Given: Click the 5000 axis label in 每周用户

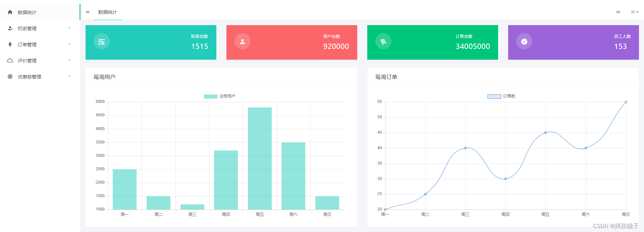Looking at the screenshot, I should [100, 102].
